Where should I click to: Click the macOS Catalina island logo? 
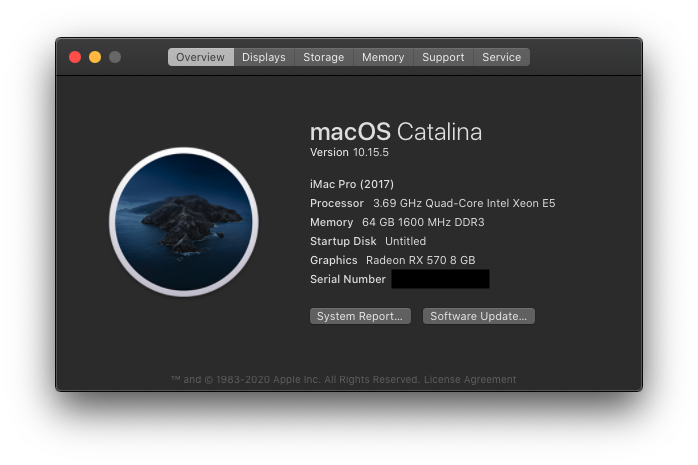(x=184, y=222)
